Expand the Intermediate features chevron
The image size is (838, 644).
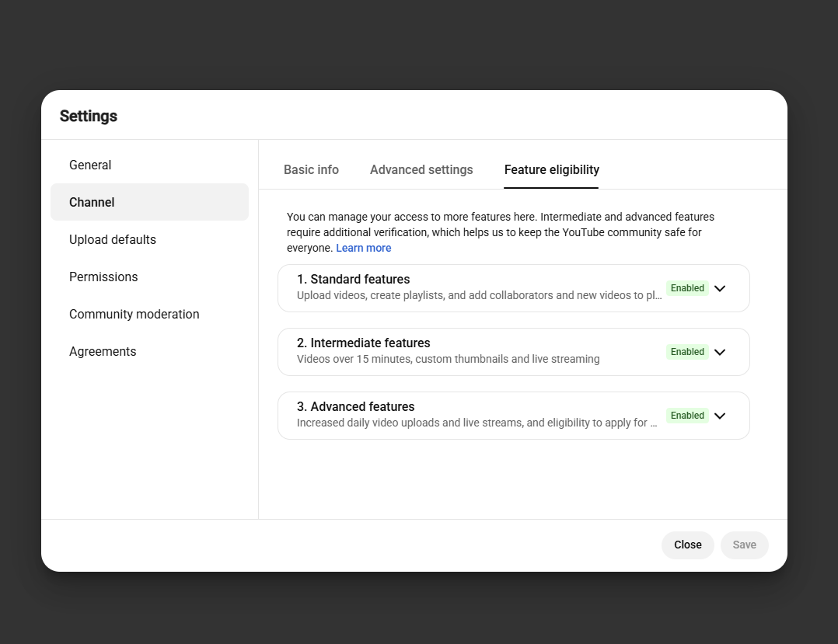tap(720, 352)
